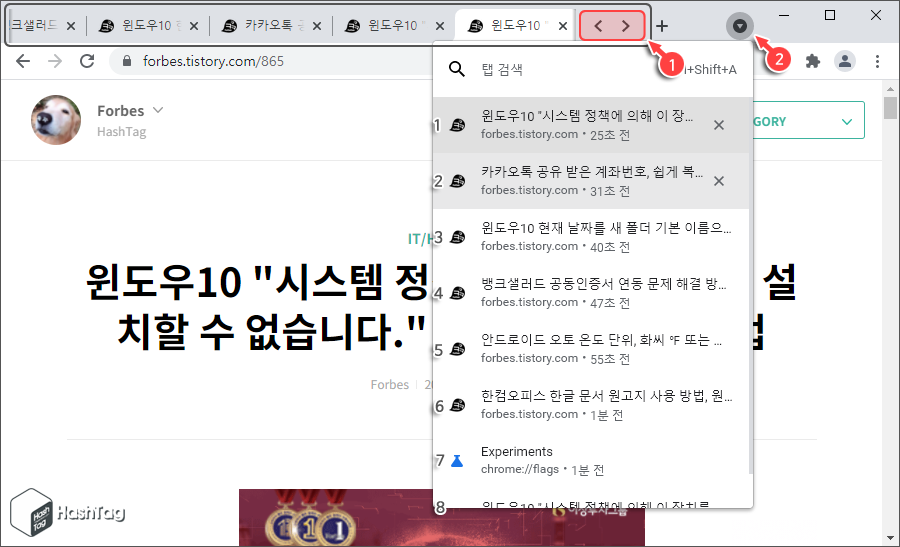Open the Chrome profile avatar
The width and height of the screenshot is (900, 547).
tap(845, 61)
